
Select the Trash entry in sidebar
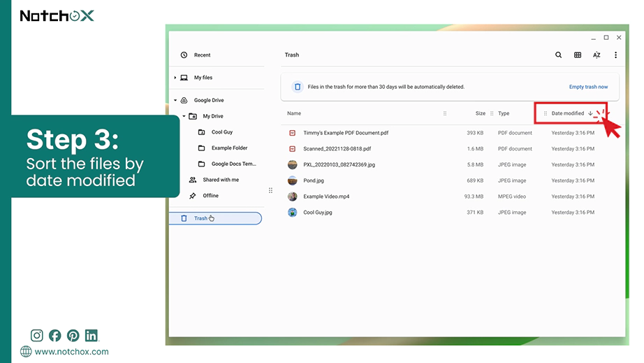point(216,218)
